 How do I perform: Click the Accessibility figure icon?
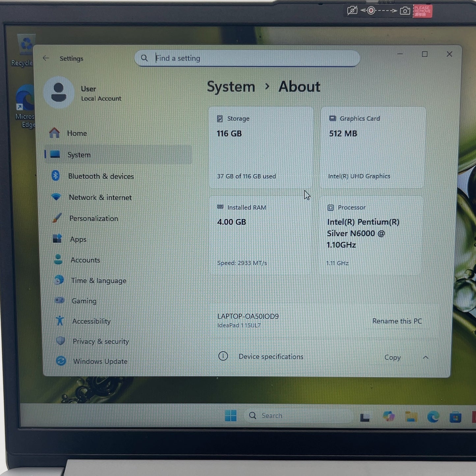(x=60, y=321)
